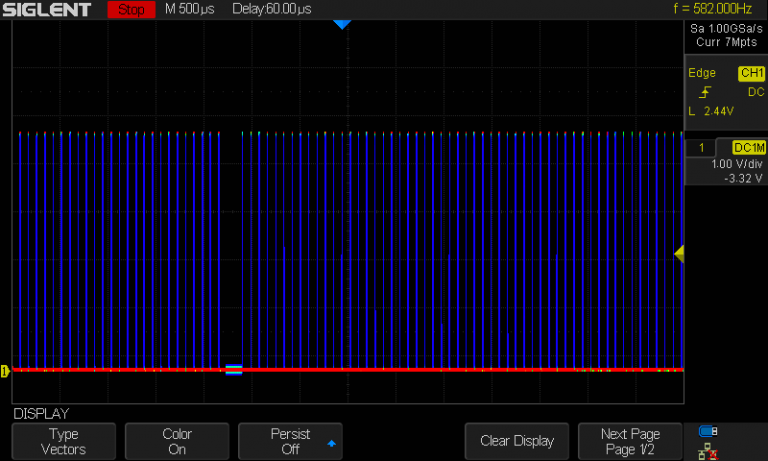The height and width of the screenshot is (461, 768).
Task: Go to Next Page of display menu
Action: (x=630, y=441)
